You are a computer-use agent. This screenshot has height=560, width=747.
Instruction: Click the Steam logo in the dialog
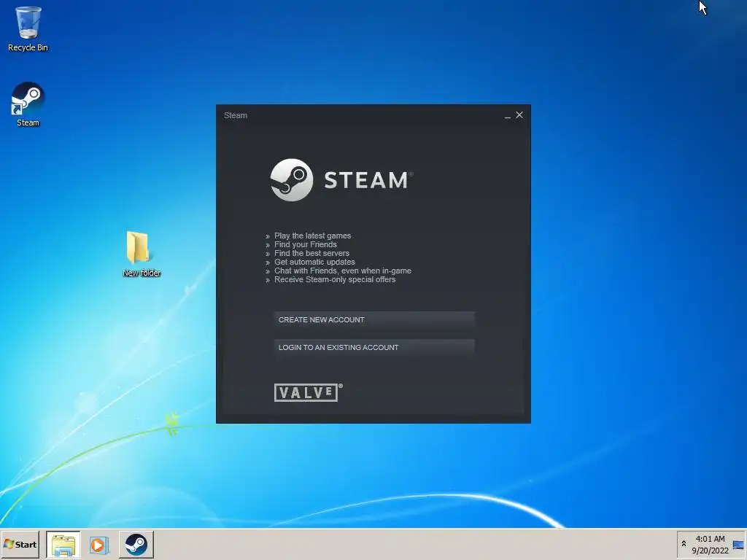click(341, 180)
